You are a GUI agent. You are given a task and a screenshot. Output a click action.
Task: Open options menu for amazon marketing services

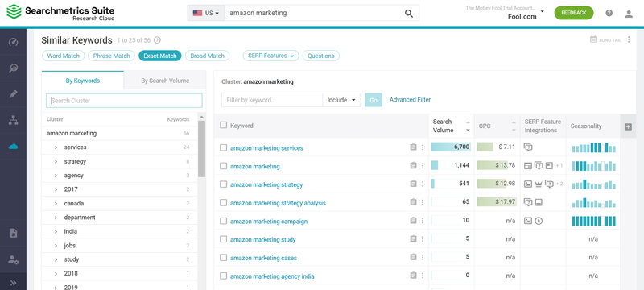point(423,147)
